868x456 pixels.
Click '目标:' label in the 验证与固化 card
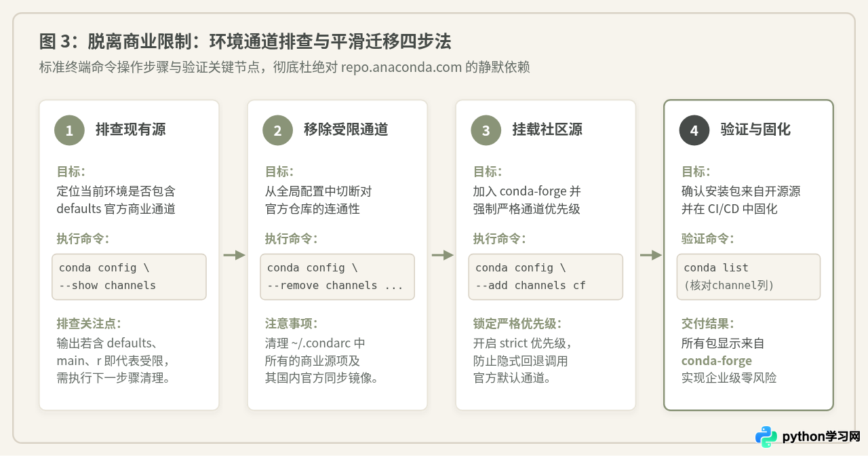point(696,172)
